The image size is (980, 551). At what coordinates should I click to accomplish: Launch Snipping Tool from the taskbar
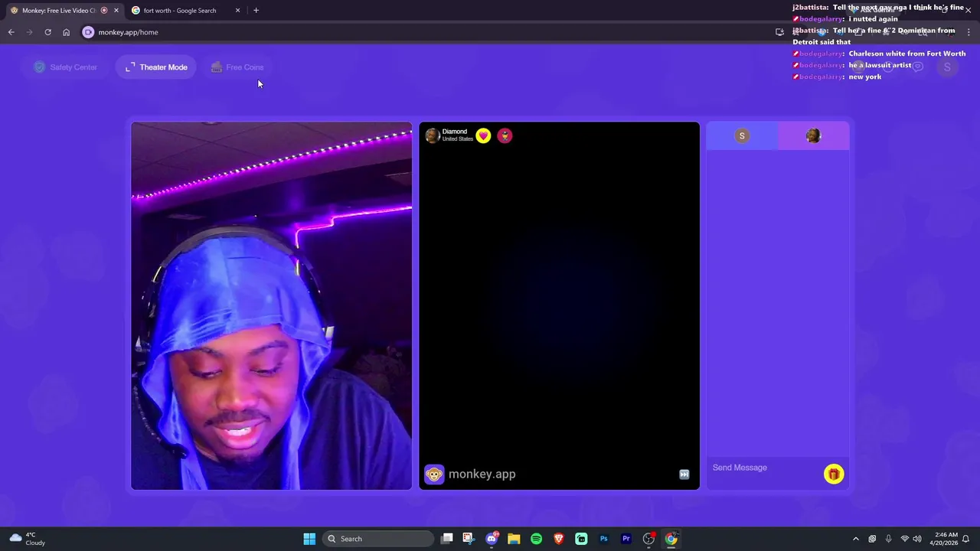pyautogui.click(x=469, y=539)
